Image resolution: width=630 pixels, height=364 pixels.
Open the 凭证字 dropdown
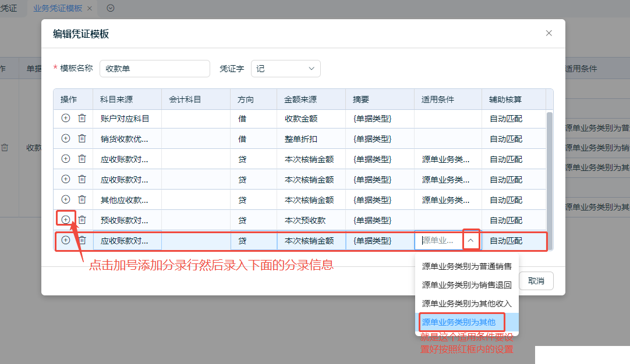click(285, 69)
